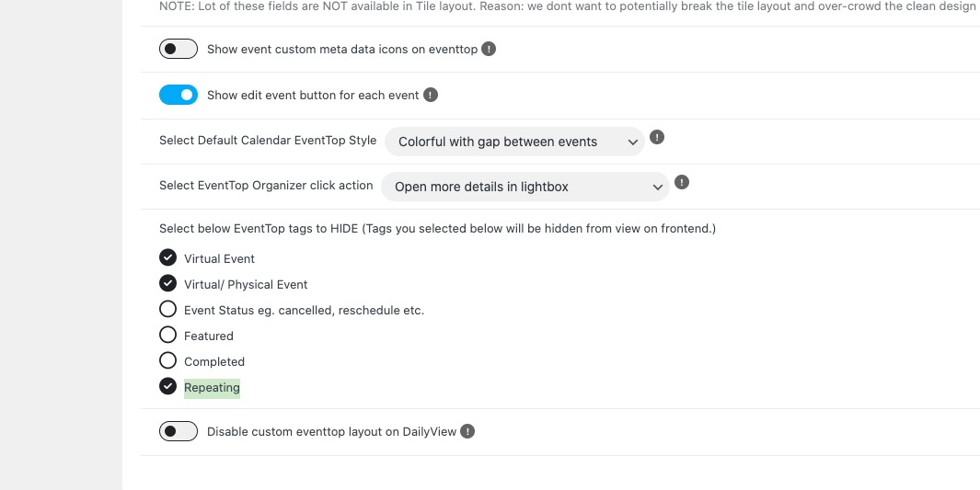Enable event custom meta data icons toggle
This screenshot has width=980, height=490.
tap(179, 49)
